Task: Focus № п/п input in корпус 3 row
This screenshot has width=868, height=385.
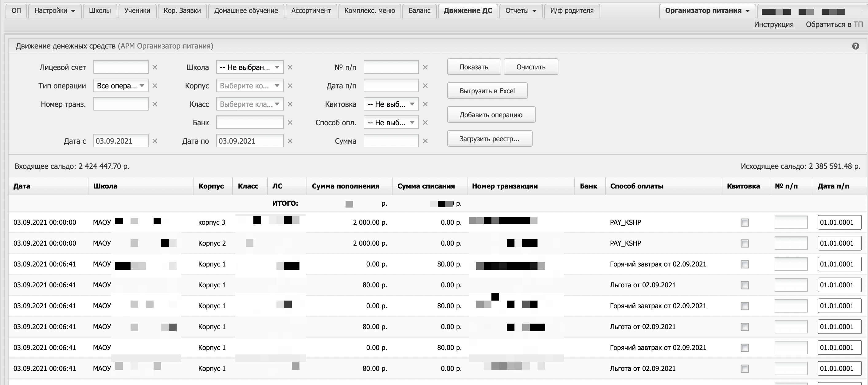Action: [791, 222]
